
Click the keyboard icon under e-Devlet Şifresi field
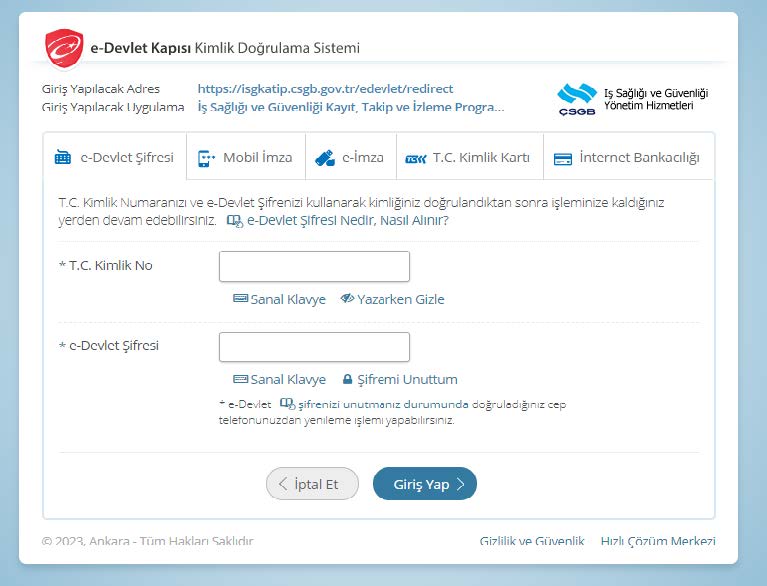click(x=240, y=379)
